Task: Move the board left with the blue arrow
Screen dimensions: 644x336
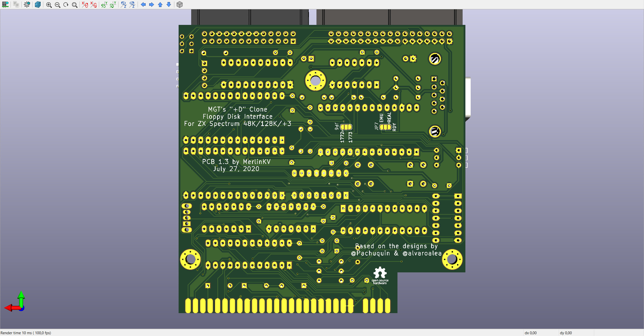Action: coord(143,5)
